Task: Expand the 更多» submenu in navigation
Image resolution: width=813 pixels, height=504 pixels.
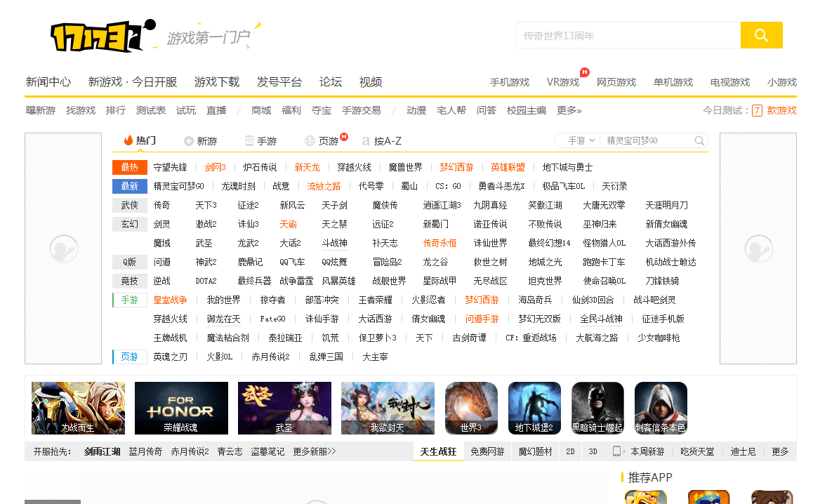Action: point(569,110)
